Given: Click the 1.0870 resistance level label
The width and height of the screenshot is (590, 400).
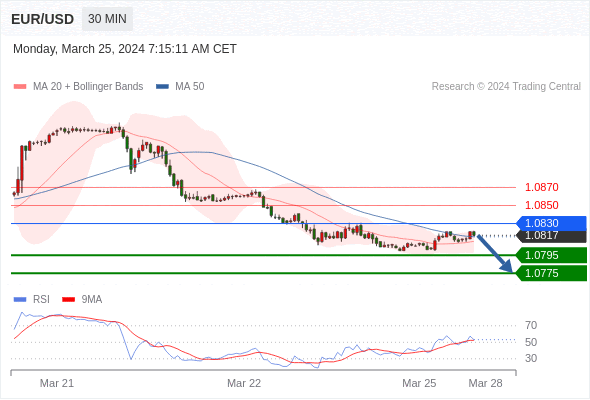Looking at the screenshot, I should [541, 187].
